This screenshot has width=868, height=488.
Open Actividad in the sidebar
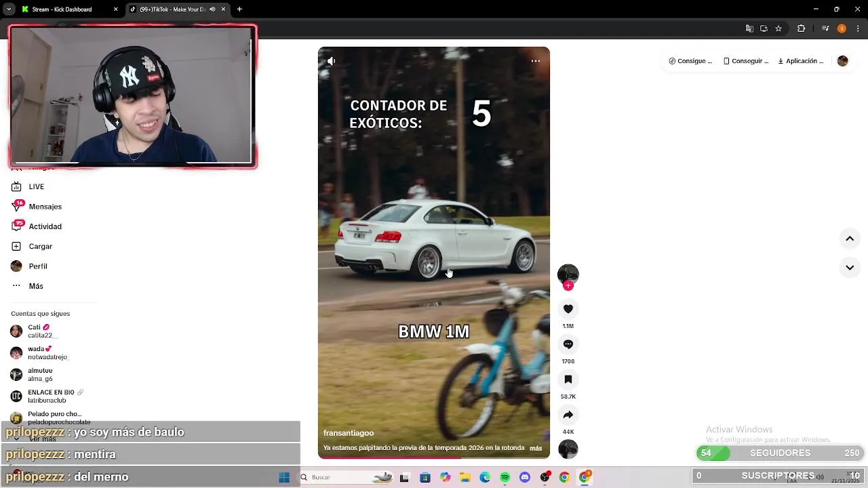[x=37, y=226]
